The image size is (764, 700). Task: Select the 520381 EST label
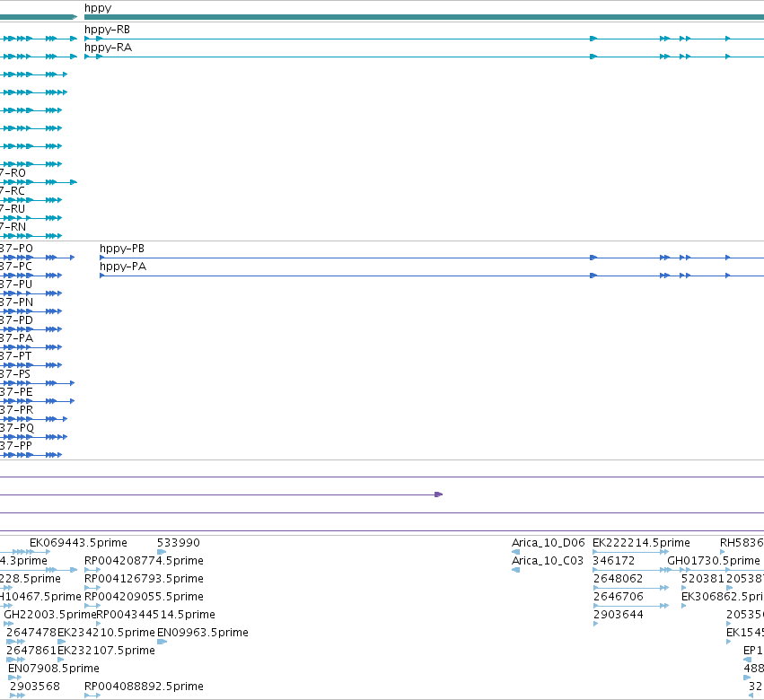point(703,579)
